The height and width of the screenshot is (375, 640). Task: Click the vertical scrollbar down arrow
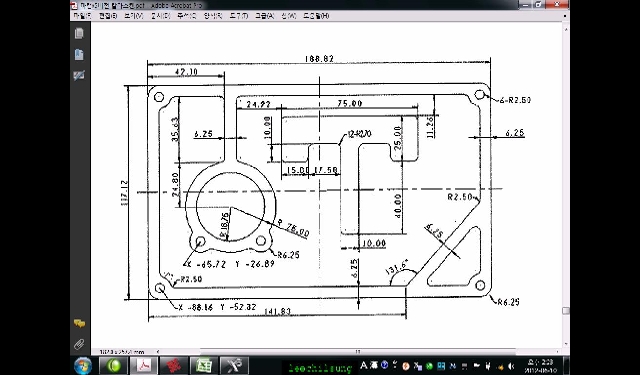[566, 345]
